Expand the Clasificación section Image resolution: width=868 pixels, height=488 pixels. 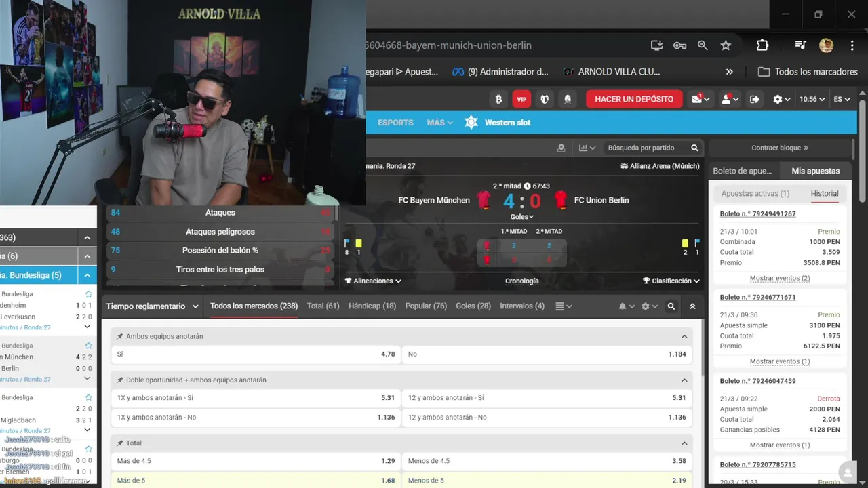pyautogui.click(x=671, y=281)
